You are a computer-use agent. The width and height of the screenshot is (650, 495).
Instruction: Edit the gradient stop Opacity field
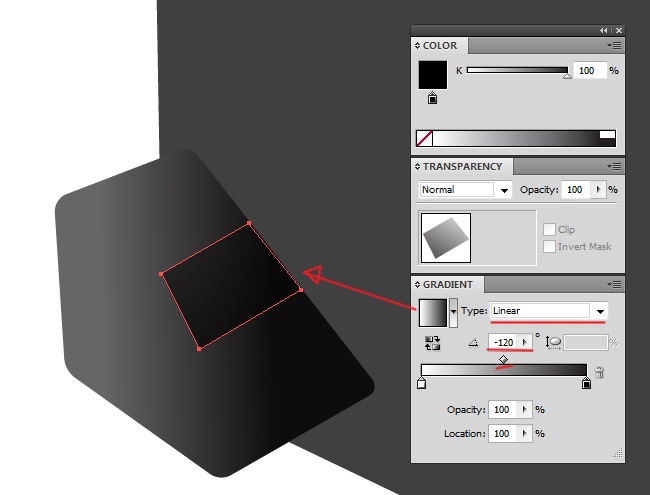tap(503, 410)
